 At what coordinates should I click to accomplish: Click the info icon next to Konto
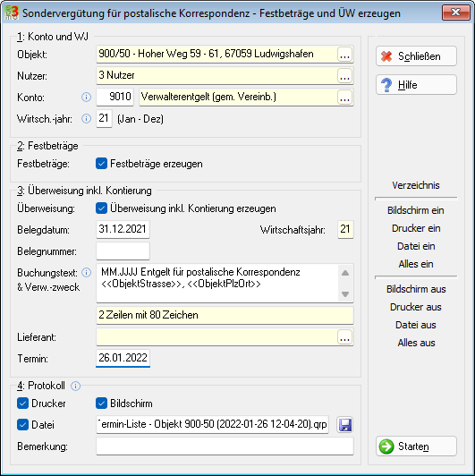pos(86,98)
